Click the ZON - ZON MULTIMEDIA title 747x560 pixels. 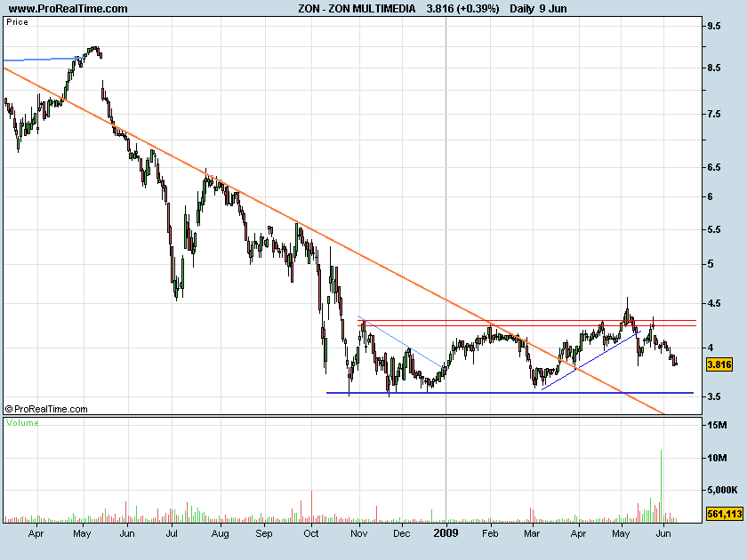(357, 9)
